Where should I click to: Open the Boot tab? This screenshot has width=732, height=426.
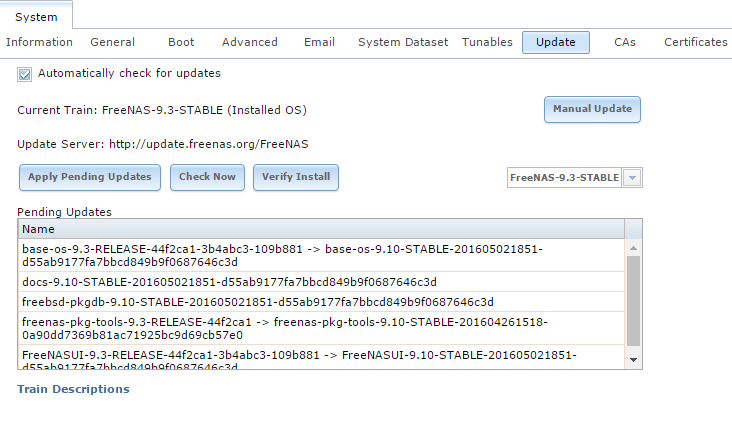(x=181, y=42)
